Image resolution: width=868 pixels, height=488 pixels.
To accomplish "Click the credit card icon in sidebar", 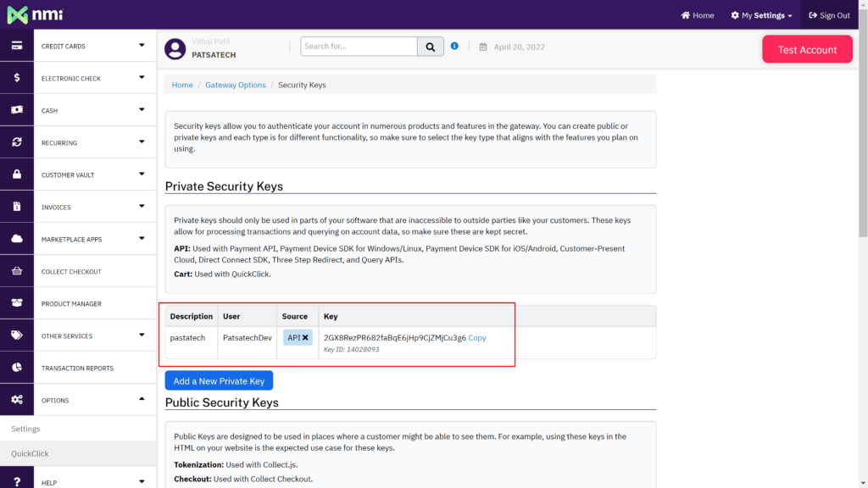I will click(x=16, y=46).
